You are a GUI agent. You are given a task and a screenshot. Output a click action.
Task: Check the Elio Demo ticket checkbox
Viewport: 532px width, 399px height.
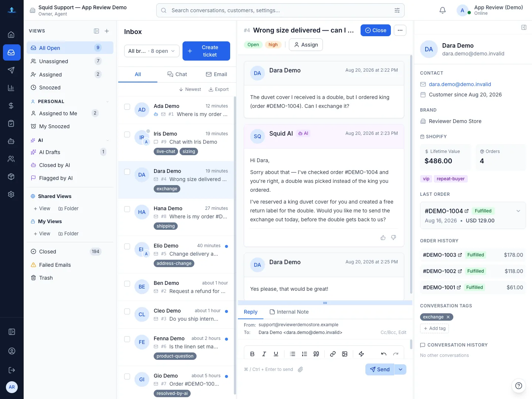pyautogui.click(x=127, y=246)
